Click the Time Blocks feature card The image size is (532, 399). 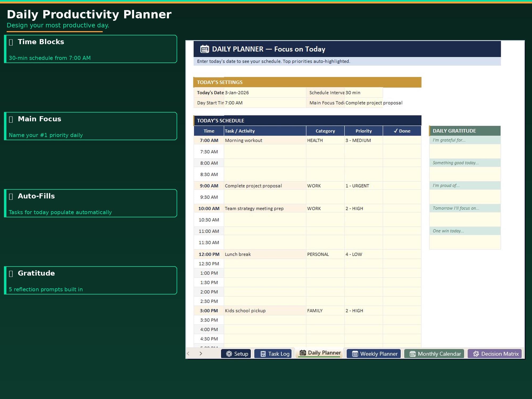point(90,49)
